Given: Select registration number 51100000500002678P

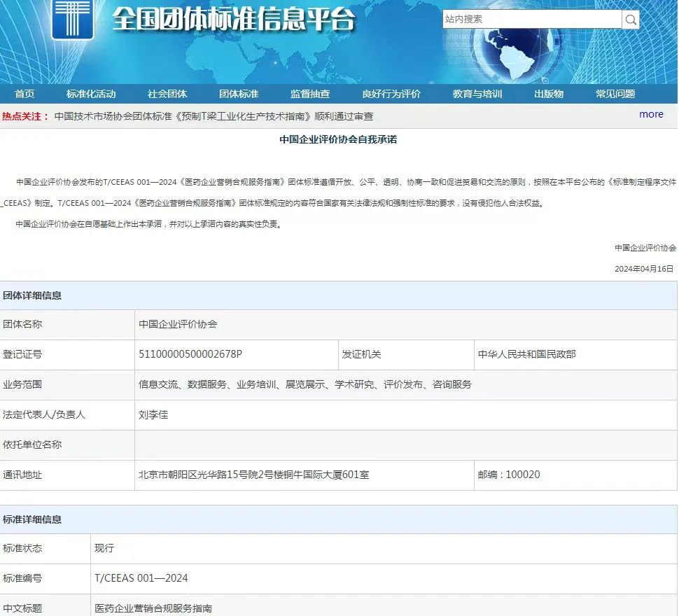Looking at the screenshot, I should point(190,354).
